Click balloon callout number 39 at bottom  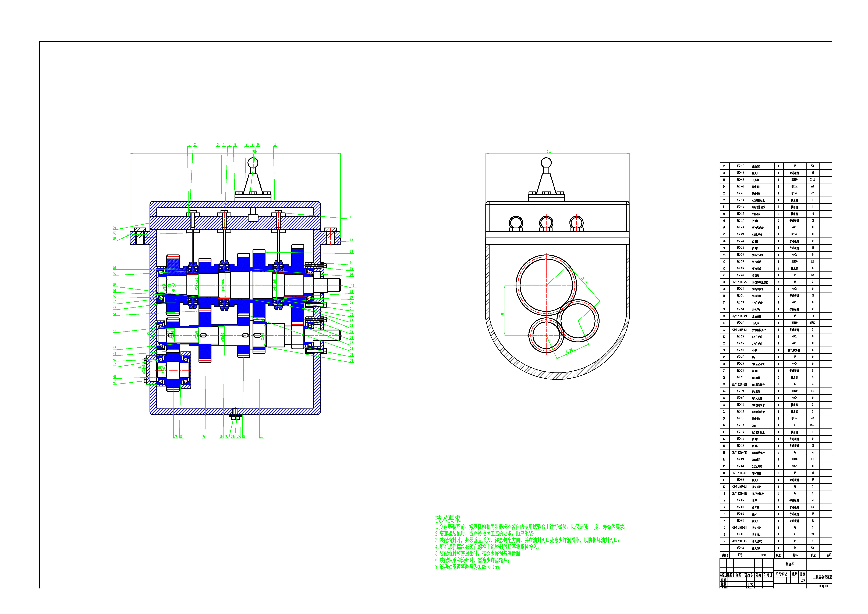point(175,437)
